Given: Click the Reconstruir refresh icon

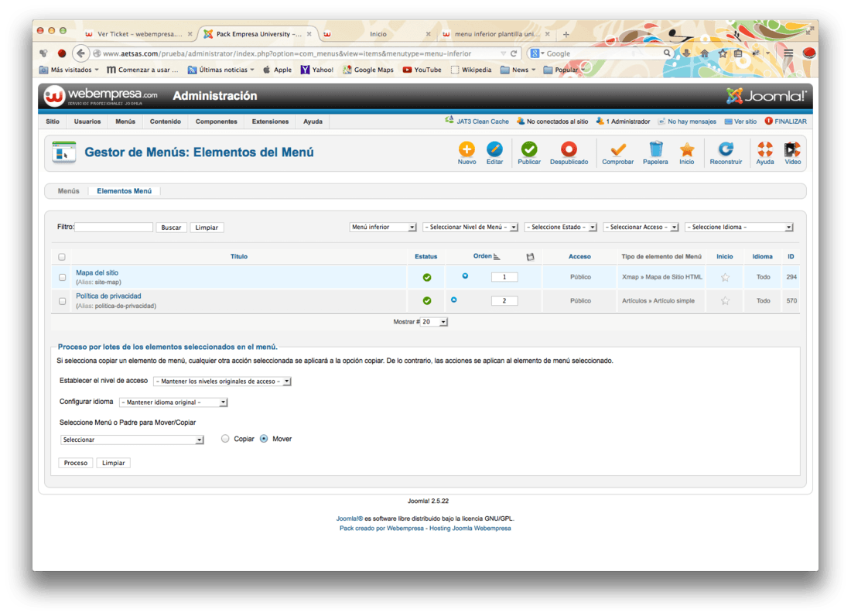Looking at the screenshot, I should [x=726, y=149].
